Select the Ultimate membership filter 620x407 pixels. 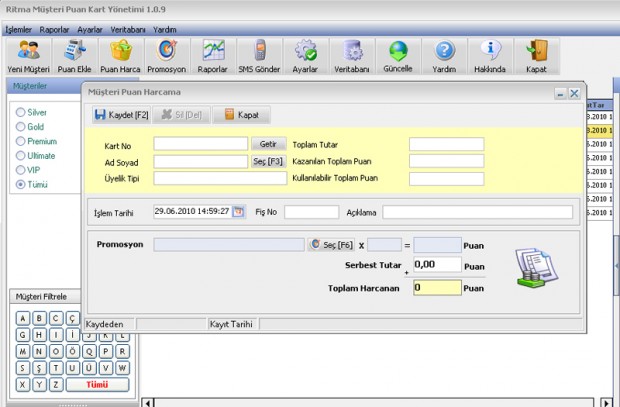coord(35,155)
